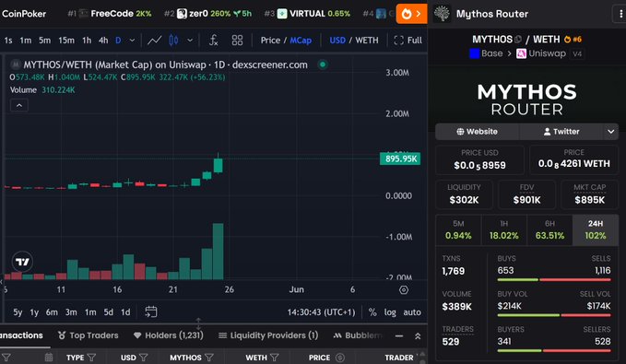The image size is (626, 364).
Task: Switch chart to MCap mode
Action: (x=301, y=41)
